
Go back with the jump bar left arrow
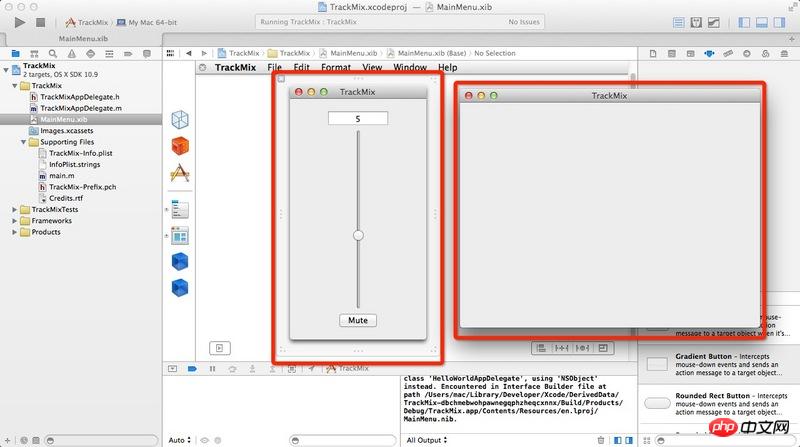point(189,53)
